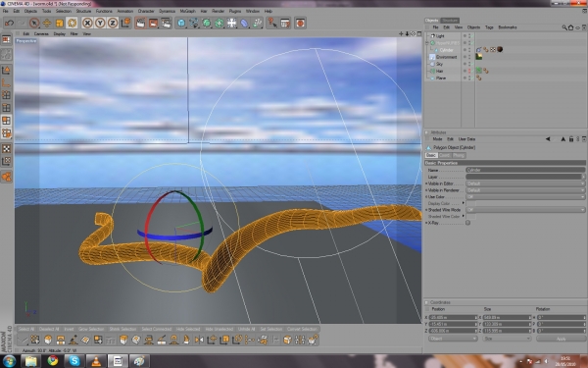Select the Rotate tool

[x=72, y=23]
